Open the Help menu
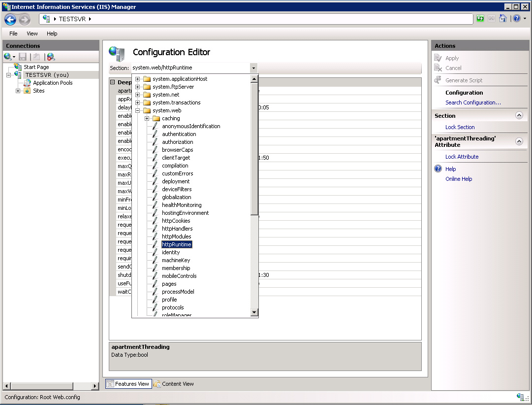Screen dimensions: 532x405 click(x=52, y=34)
